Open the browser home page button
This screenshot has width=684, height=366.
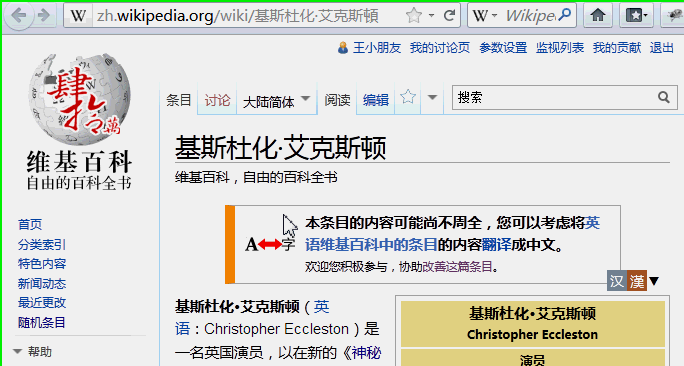click(x=598, y=16)
